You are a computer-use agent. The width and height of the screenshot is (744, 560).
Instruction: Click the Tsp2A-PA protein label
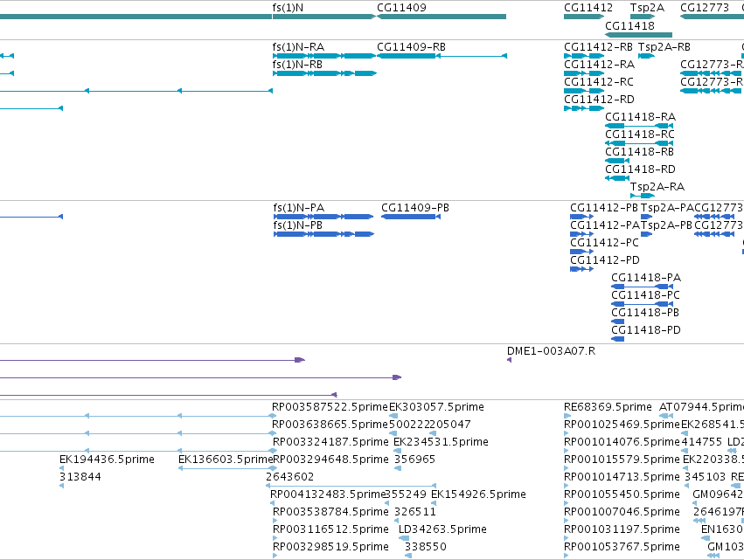[x=667, y=208]
